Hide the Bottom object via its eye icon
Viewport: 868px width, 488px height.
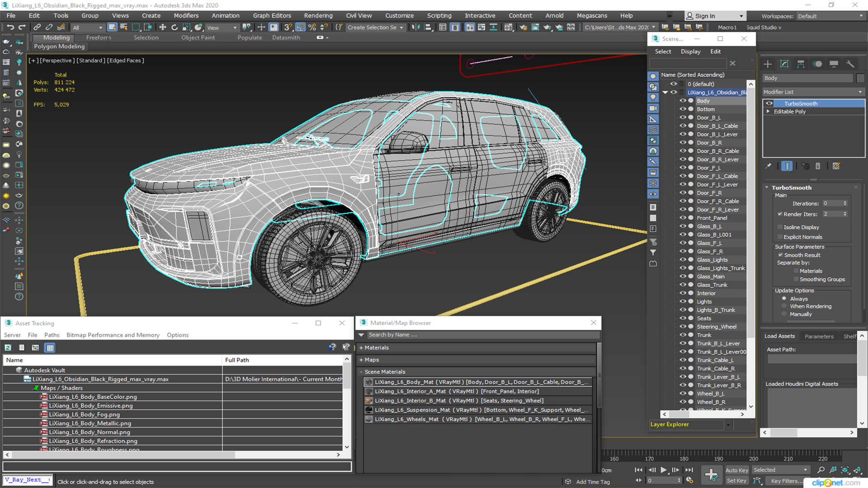tap(683, 109)
